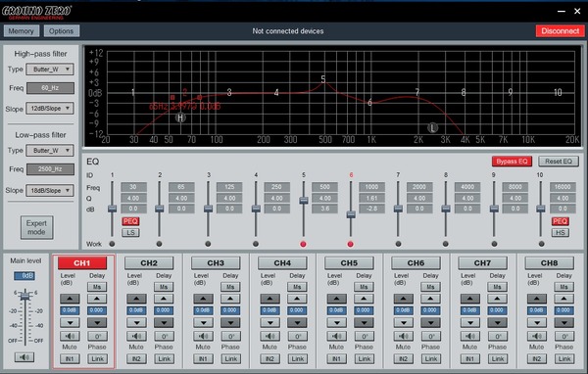Click the main level fader handle
The width and height of the screenshot is (588, 374).
[25, 297]
